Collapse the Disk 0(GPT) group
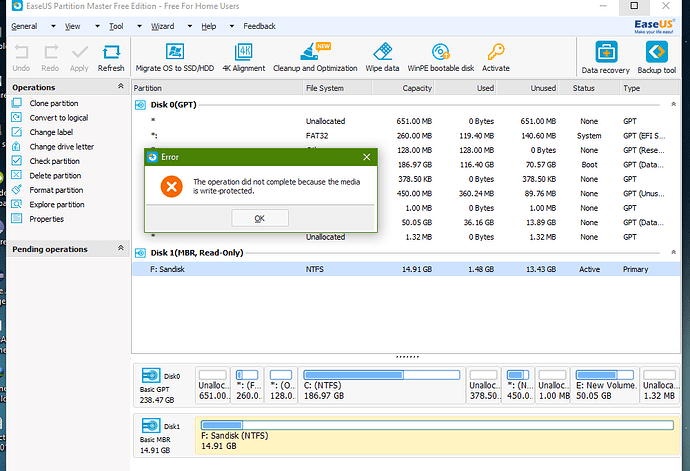 [673, 104]
